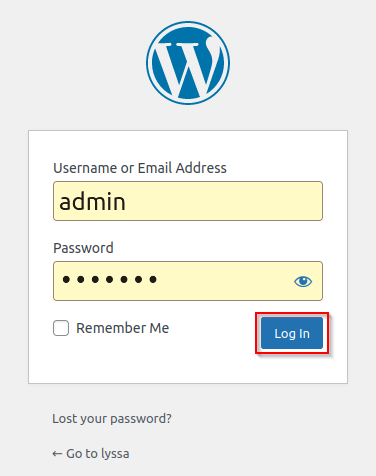376x476 pixels.
Task: Open the Lost your password? link
Action: point(112,418)
